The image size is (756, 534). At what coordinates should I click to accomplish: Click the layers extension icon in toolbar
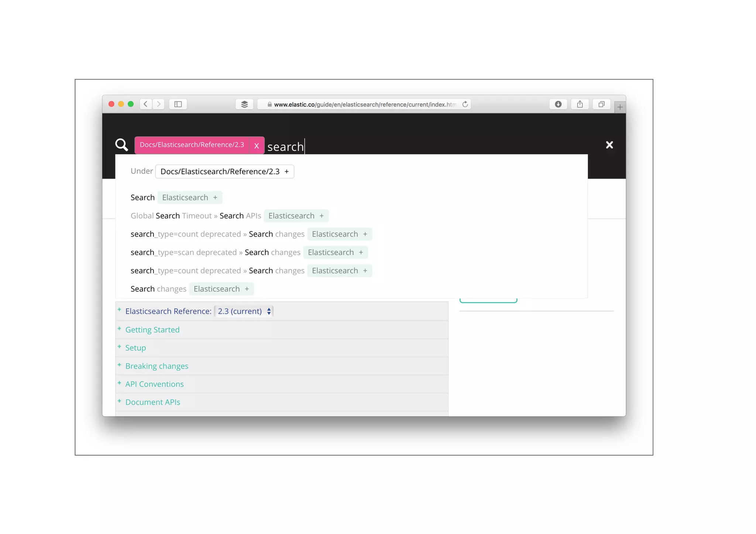pos(244,104)
